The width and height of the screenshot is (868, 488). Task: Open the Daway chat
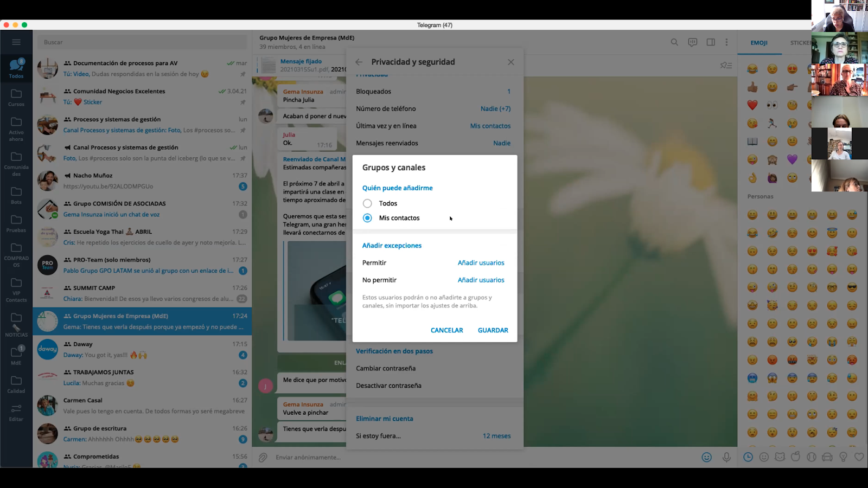pos(142,349)
